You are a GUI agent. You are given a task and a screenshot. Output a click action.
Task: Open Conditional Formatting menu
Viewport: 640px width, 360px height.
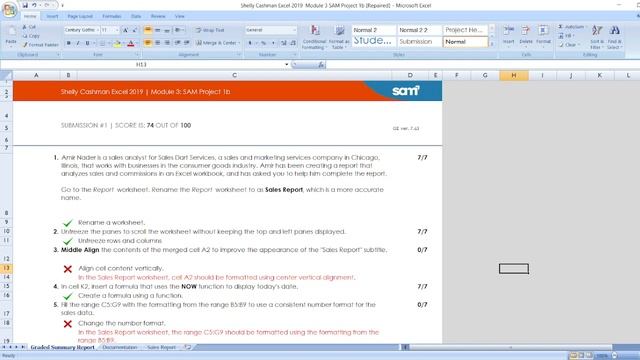(x=314, y=37)
